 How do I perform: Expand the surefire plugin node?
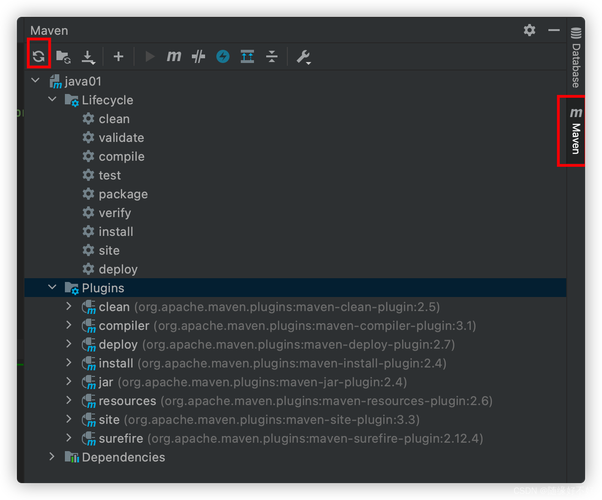coord(69,438)
